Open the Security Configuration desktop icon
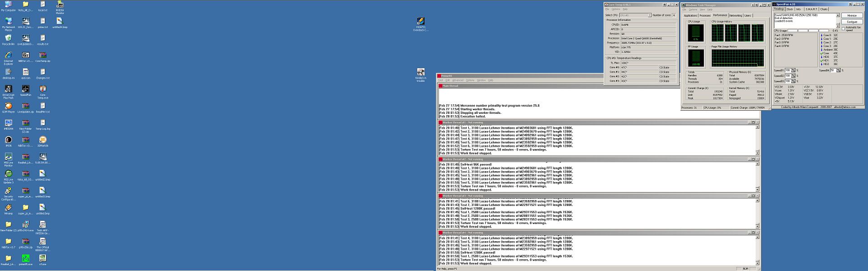Viewport: 868px width, 271px height. (x=8, y=194)
